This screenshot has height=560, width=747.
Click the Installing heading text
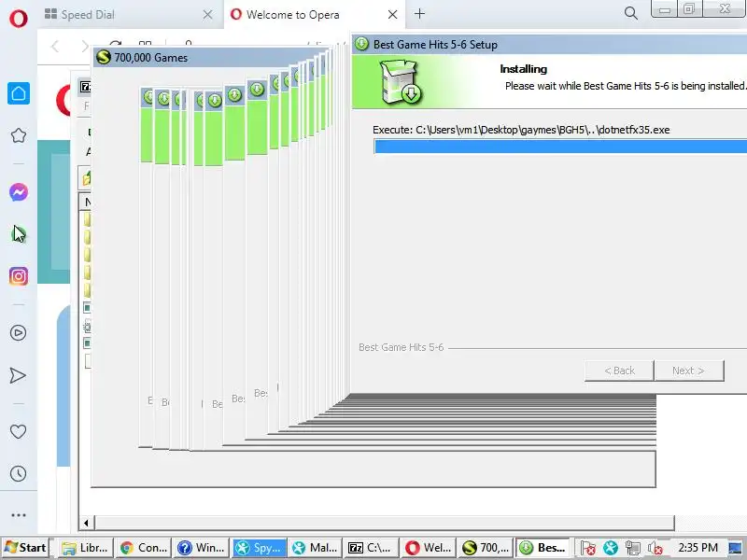(524, 69)
